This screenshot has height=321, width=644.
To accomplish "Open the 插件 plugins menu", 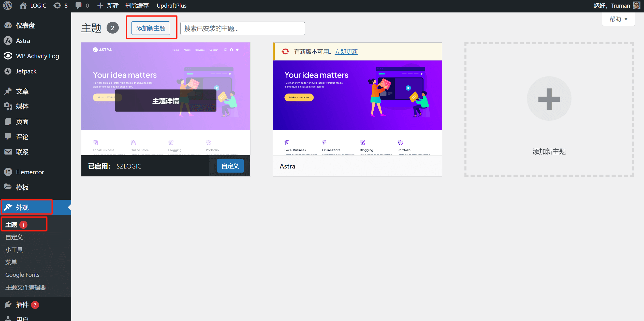I will 36,304.
